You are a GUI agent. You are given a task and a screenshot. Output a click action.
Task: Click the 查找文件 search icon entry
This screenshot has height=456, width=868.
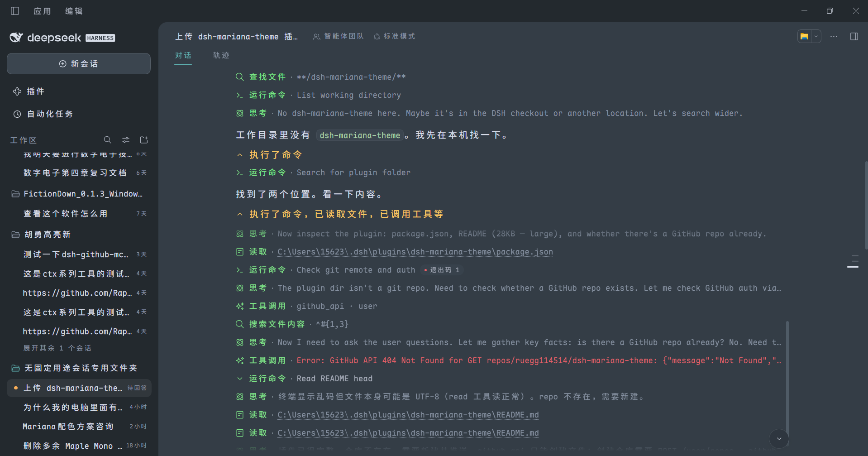coord(320,77)
